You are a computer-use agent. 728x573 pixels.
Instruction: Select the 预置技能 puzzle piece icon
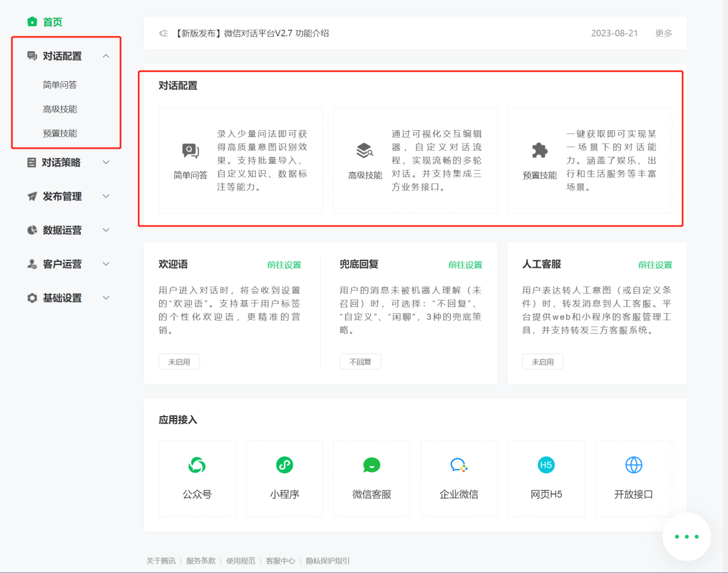coord(539,151)
